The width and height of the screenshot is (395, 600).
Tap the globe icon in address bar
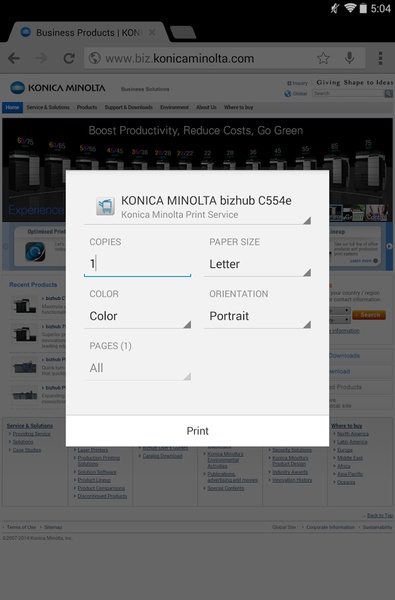click(x=95, y=59)
